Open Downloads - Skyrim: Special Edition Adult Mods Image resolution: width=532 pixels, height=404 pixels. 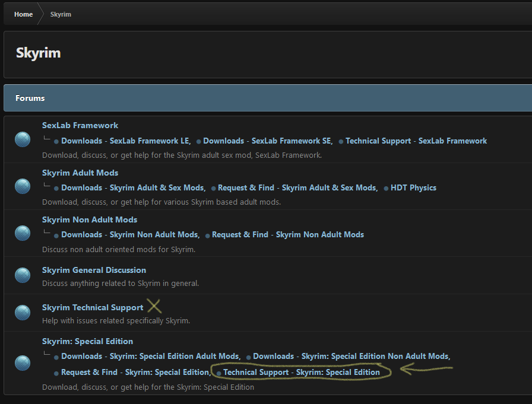(151, 356)
